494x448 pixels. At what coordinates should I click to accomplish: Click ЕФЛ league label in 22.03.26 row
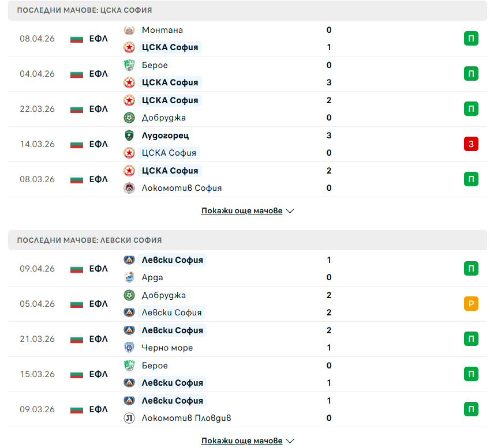coord(98,109)
